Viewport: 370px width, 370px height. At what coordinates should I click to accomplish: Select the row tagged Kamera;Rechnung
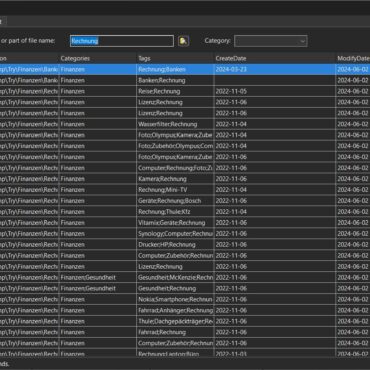[185, 179]
